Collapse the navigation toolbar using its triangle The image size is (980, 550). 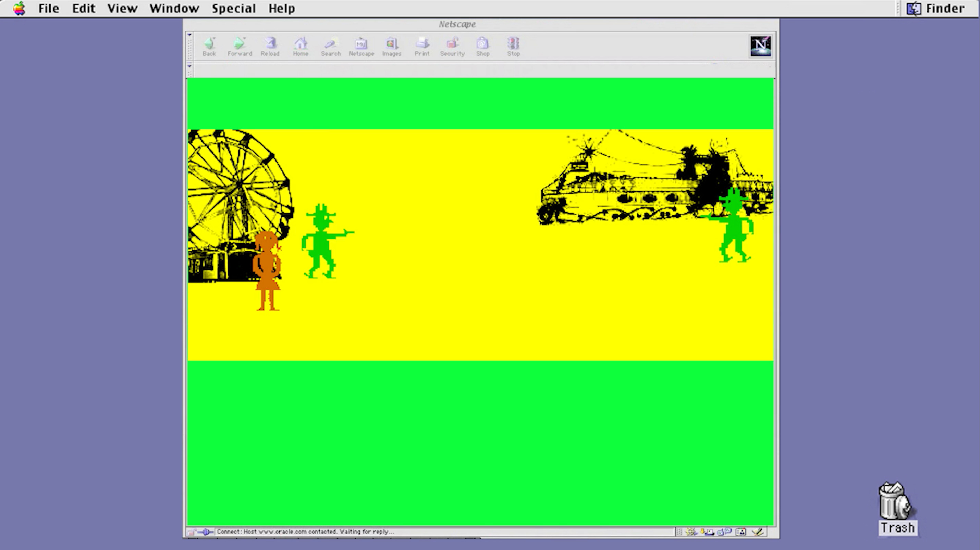189,35
